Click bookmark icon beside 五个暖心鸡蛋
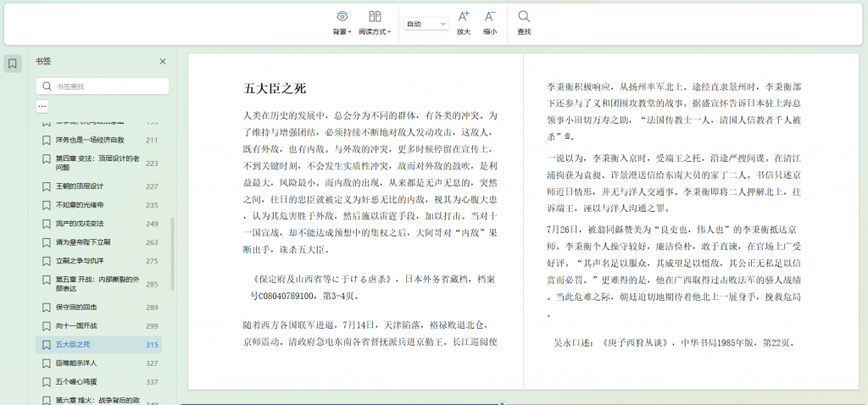The image size is (868, 405). pos(46,382)
